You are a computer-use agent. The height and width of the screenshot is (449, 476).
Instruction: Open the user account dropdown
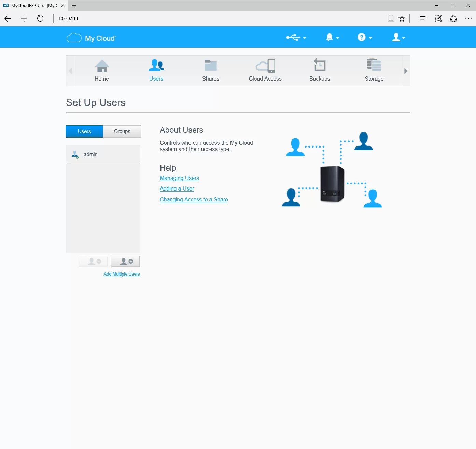tap(398, 37)
